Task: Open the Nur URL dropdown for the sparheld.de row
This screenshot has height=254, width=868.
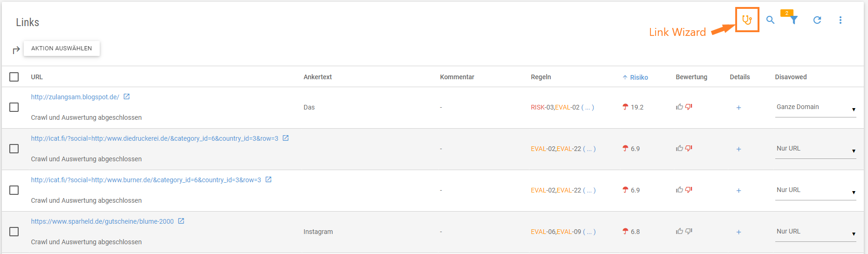Action: pos(815,233)
